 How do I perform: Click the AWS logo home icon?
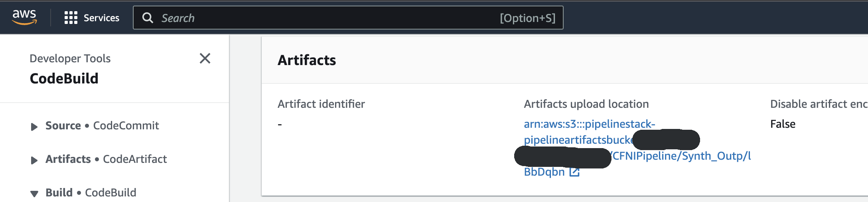pos(24,17)
